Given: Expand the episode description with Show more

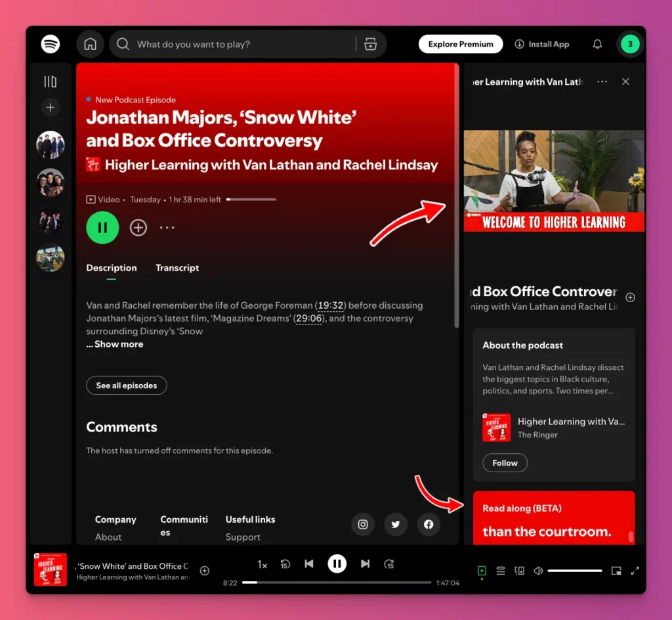Looking at the screenshot, I should tap(114, 343).
